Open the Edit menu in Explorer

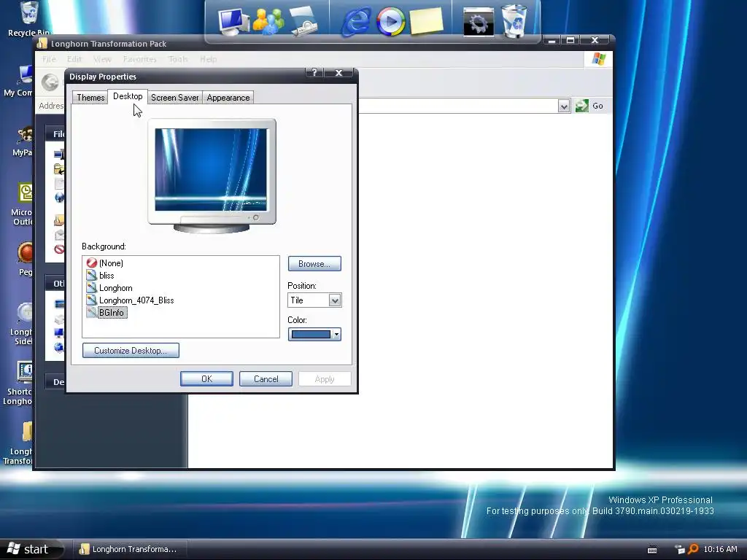click(74, 59)
